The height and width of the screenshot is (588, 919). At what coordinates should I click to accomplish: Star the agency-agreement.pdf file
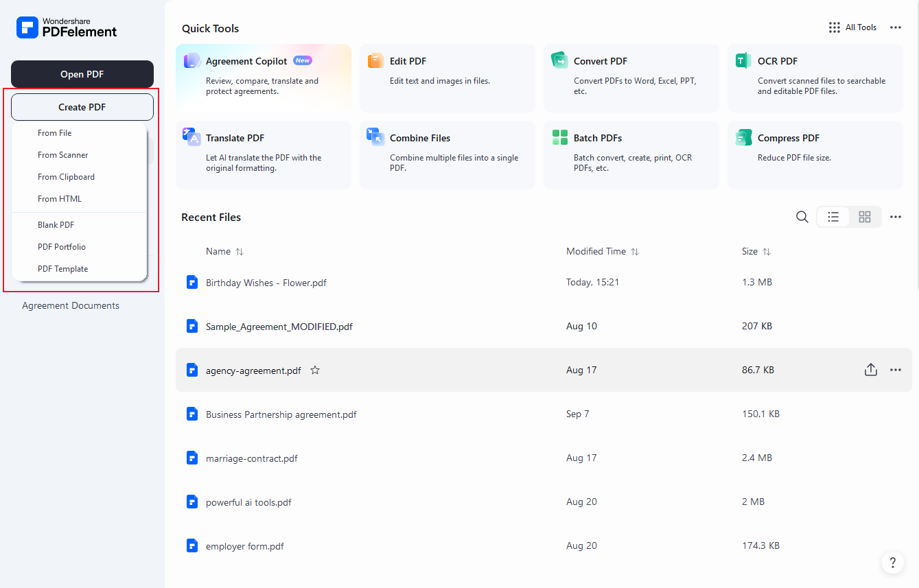click(x=315, y=370)
